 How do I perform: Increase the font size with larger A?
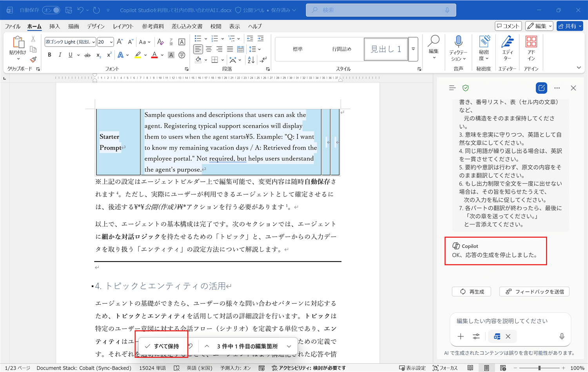(x=120, y=42)
